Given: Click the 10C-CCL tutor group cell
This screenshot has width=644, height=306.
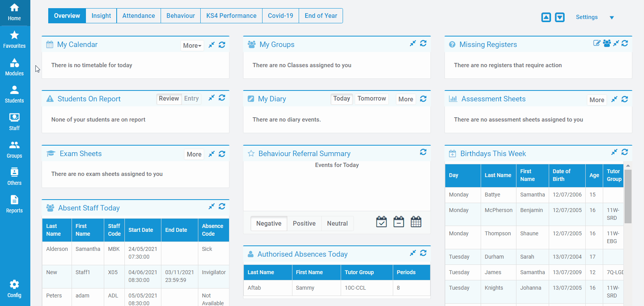Looking at the screenshot, I should click(x=367, y=288).
